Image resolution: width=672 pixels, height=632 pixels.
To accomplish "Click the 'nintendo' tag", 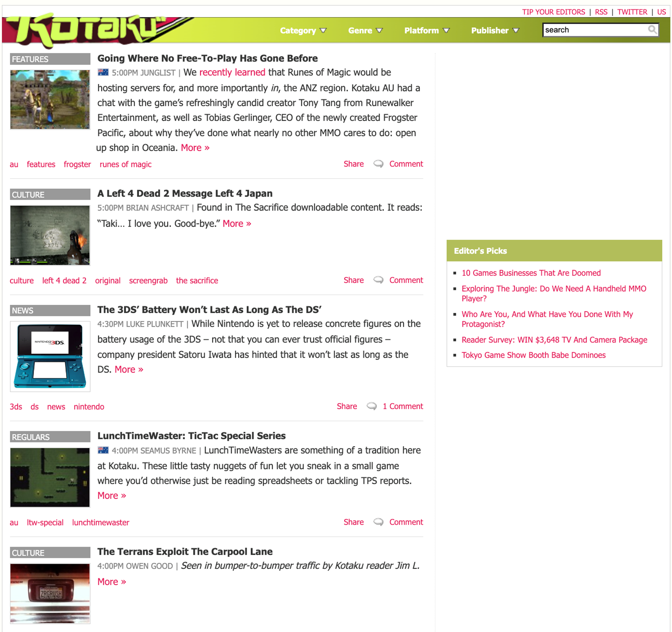I will [89, 407].
